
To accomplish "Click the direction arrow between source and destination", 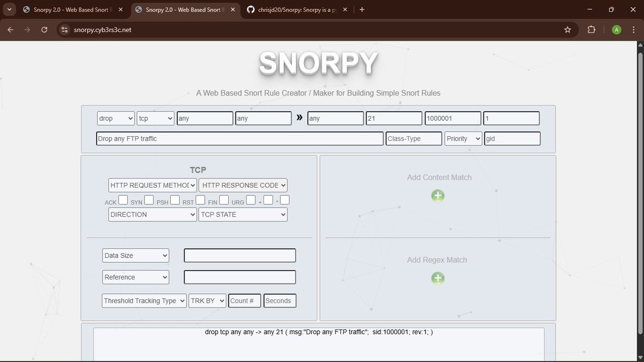I will (x=299, y=117).
